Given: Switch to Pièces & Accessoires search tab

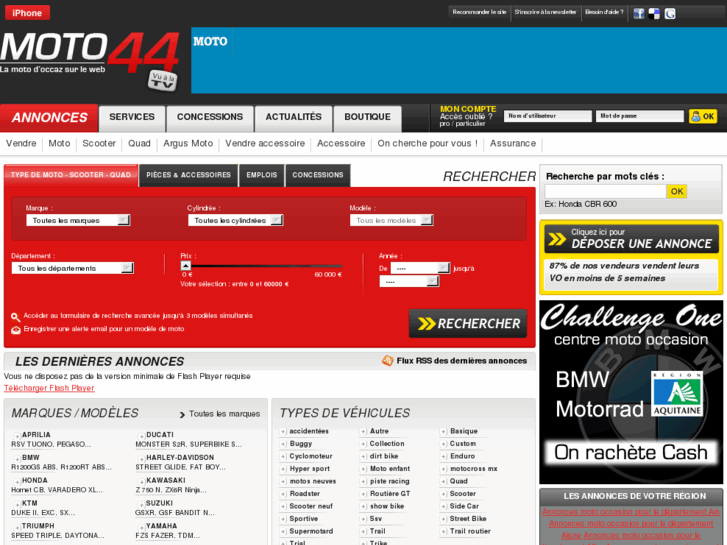Looking at the screenshot, I should [189, 175].
